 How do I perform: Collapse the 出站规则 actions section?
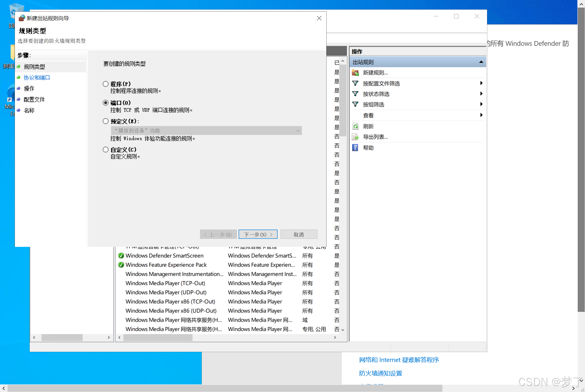click(x=481, y=62)
